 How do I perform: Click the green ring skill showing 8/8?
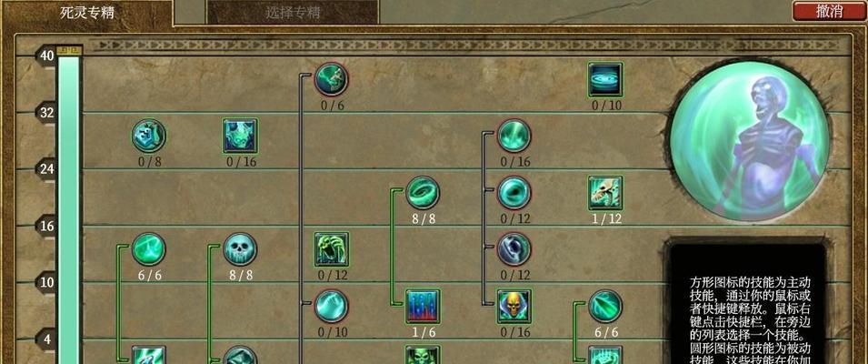(423, 193)
